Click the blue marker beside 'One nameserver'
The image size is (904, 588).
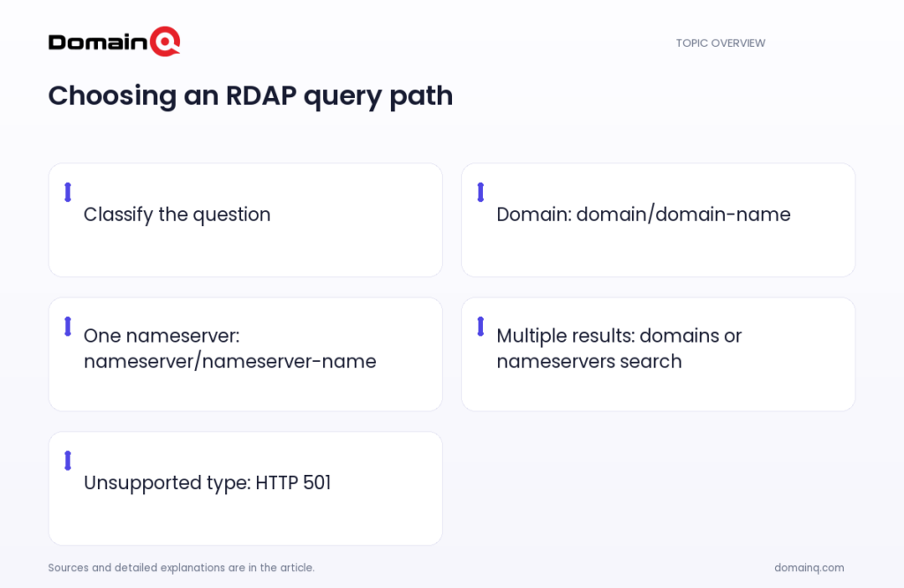click(67, 327)
